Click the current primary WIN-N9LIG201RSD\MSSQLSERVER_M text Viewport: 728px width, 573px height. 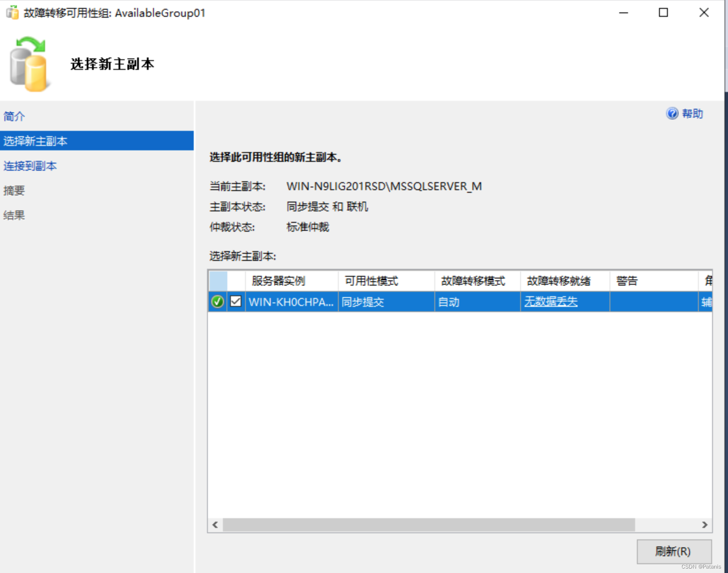coord(384,186)
